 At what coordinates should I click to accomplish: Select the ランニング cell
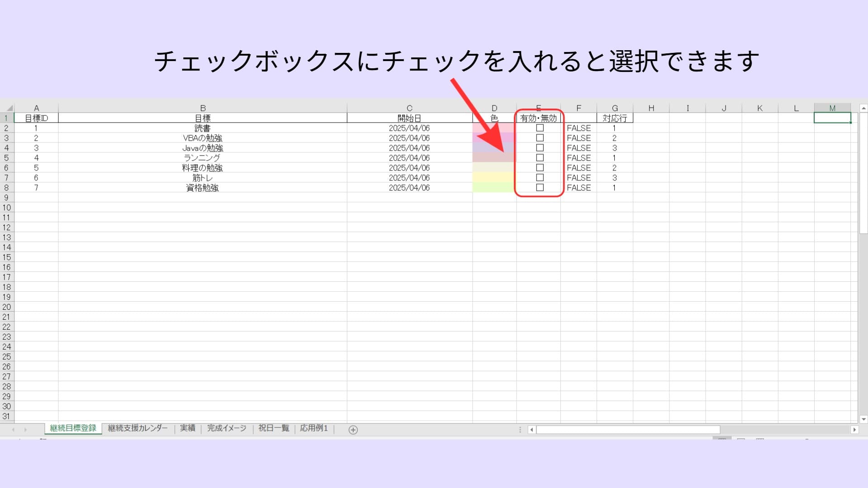click(x=203, y=158)
